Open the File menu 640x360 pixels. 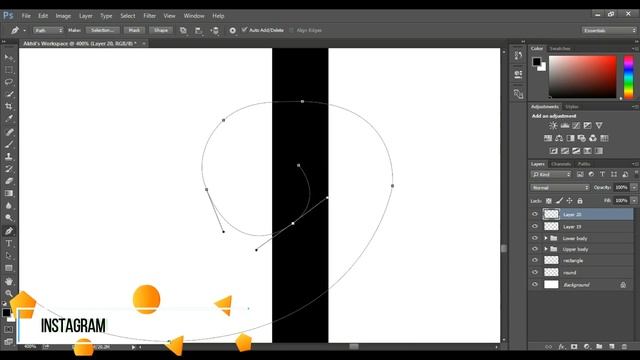point(26,16)
